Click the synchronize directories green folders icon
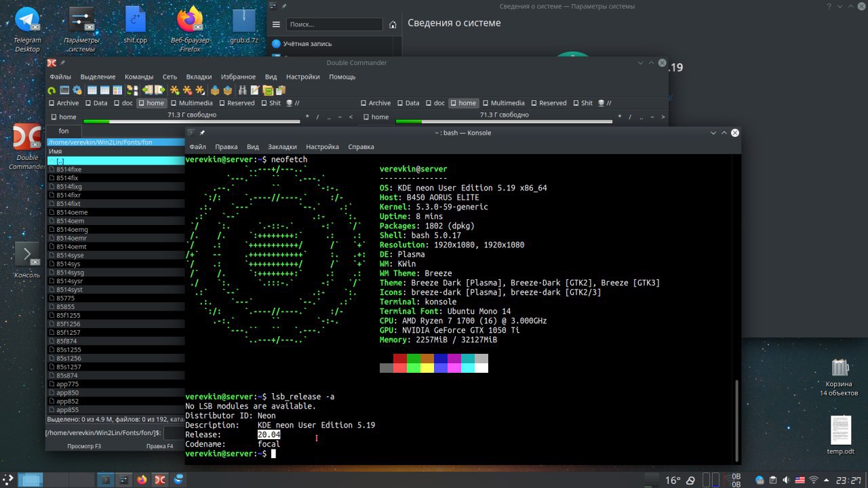868x488 pixels. [268, 90]
